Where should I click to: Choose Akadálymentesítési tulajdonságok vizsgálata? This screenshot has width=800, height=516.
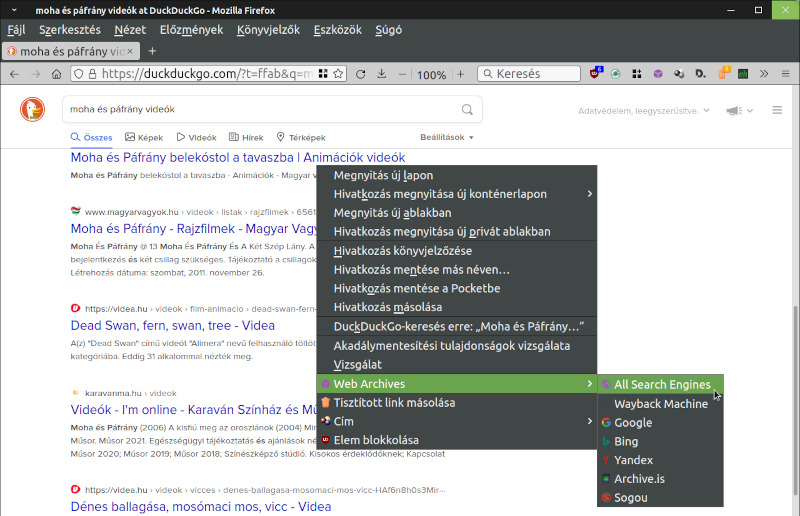point(457,346)
